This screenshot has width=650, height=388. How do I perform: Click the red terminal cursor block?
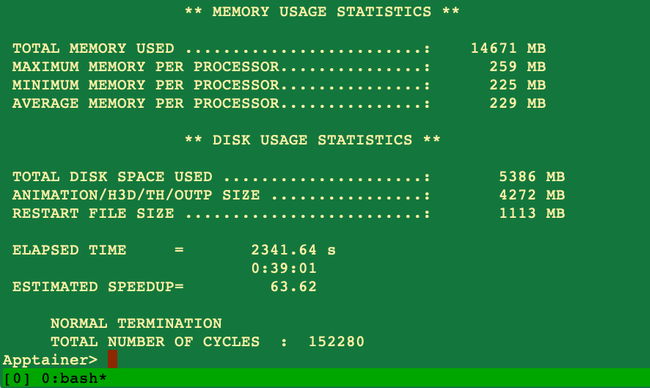pyautogui.click(x=112, y=359)
